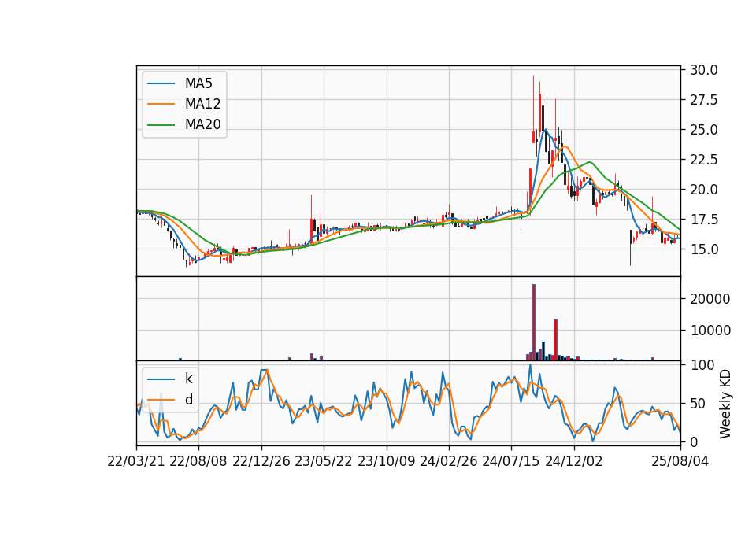Screen dimensions: 756x543
Task: Click the 25.0 price axis label
Action: [703, 130]
